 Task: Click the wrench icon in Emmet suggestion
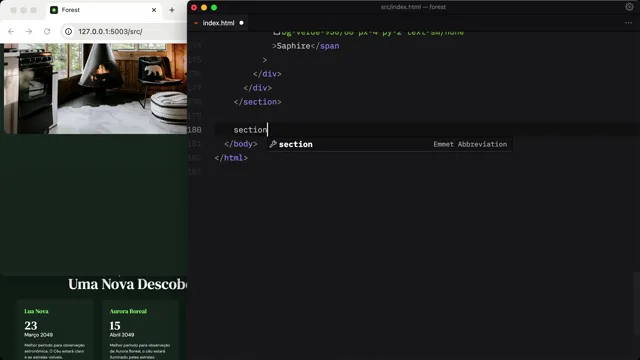(273, 144)
